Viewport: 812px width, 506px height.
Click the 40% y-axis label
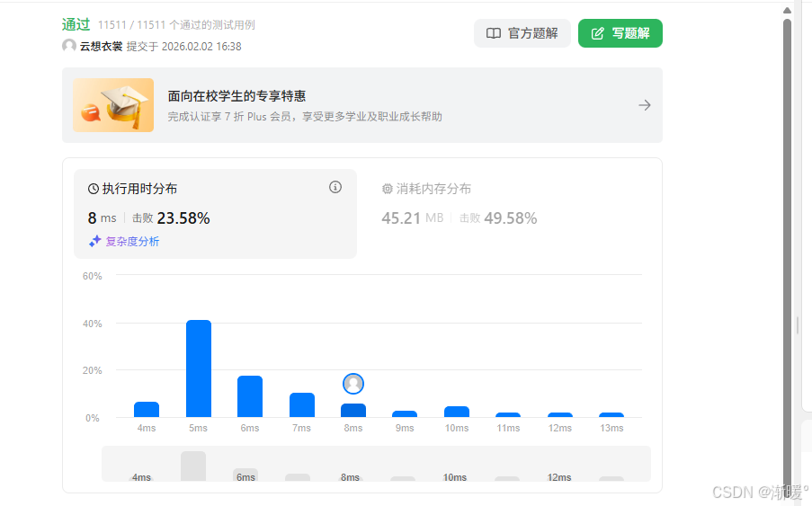tap(93, 324)
